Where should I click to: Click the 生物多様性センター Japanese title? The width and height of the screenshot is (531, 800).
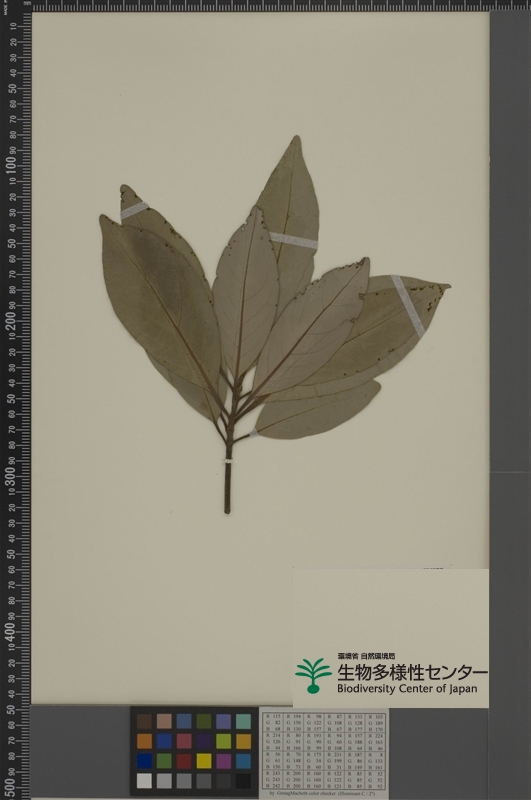point(412,672)
